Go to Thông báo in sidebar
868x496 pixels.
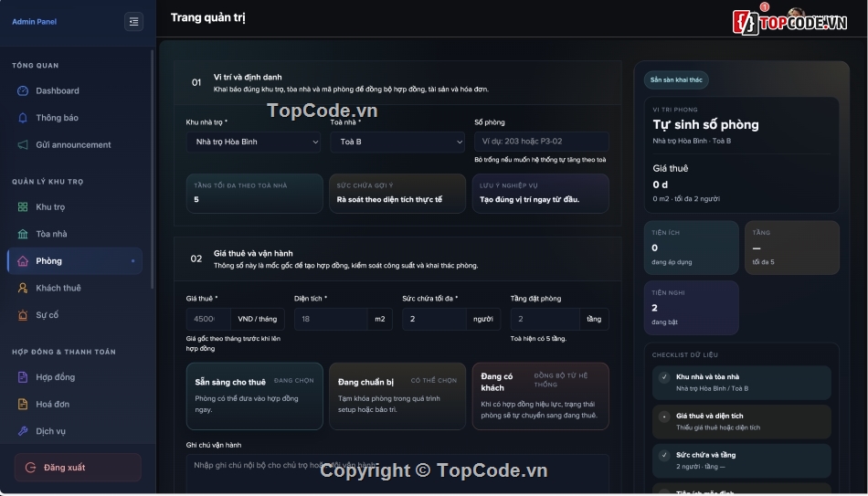[75, 118]
